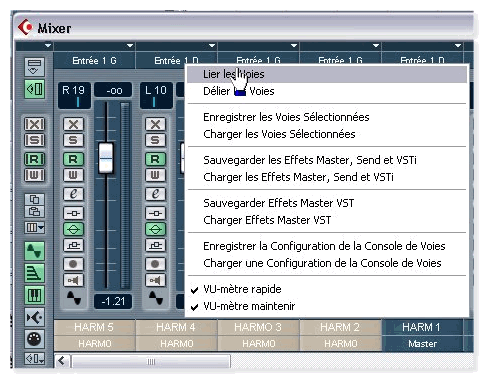This screenshot has width=484, height=379.
Task: Click the HARM 5 volume fader handle
Action: [x=106, y=158]
